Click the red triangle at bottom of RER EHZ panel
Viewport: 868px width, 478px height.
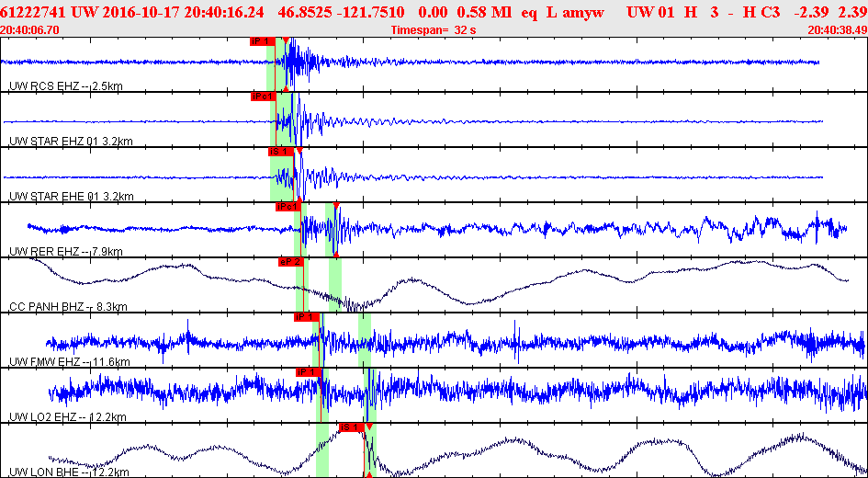coord(336,255)
